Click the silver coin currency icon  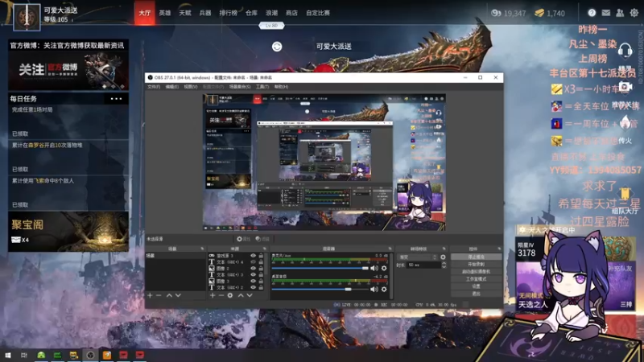[x=496, y=13]
